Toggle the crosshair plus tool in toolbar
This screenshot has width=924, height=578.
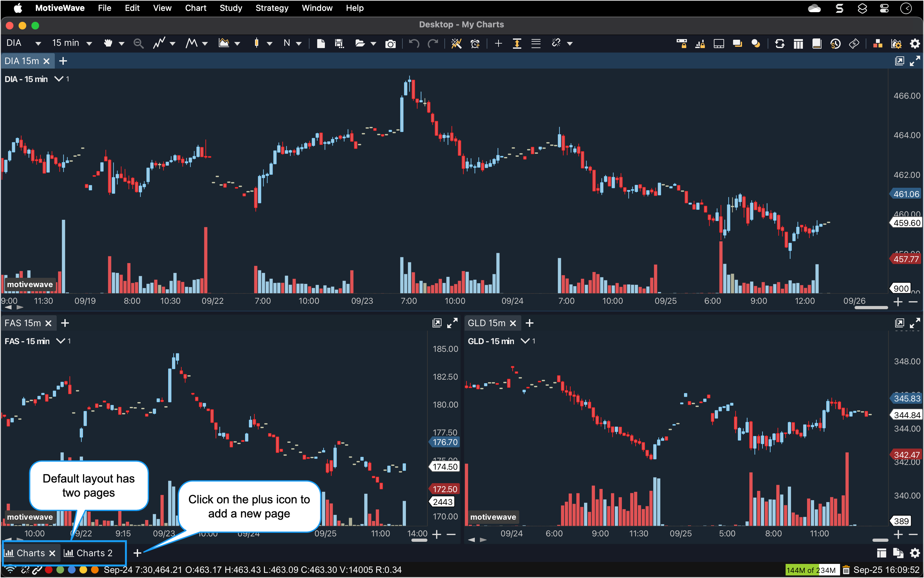coord(498,44)
